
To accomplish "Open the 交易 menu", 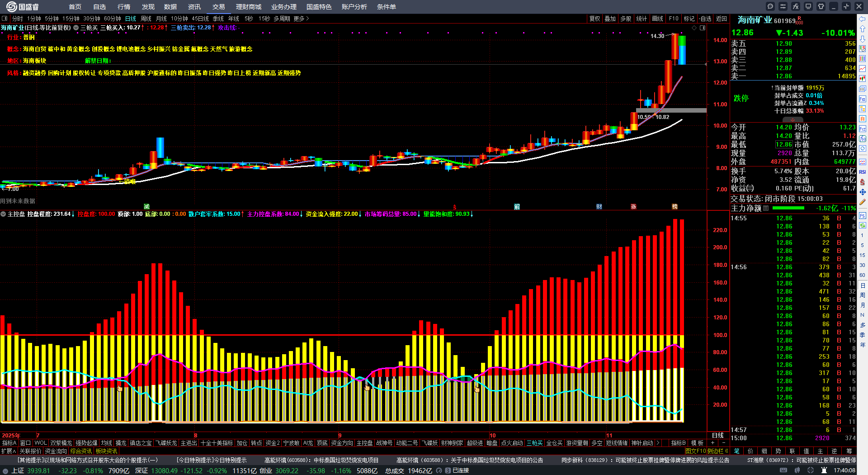I will [219, 7].
